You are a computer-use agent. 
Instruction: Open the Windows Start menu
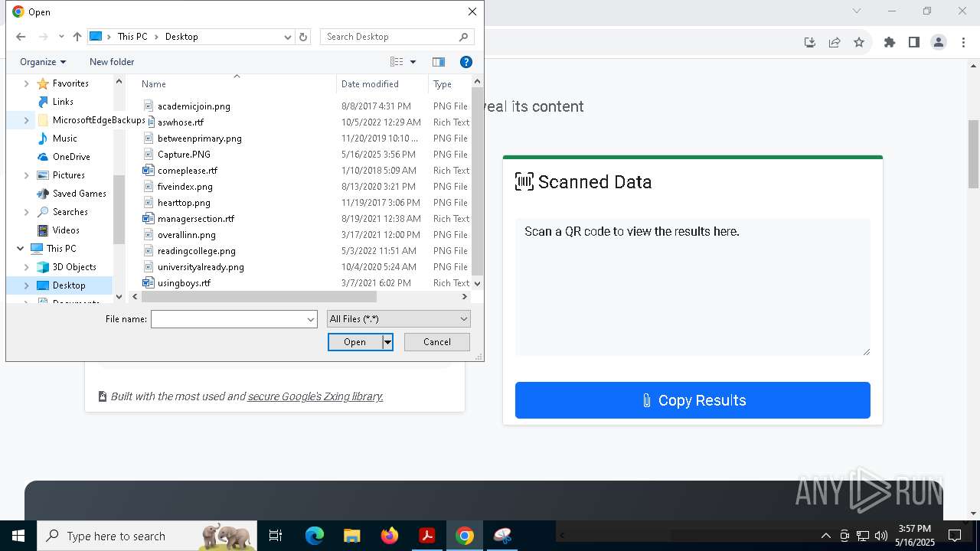pos(18,536)
